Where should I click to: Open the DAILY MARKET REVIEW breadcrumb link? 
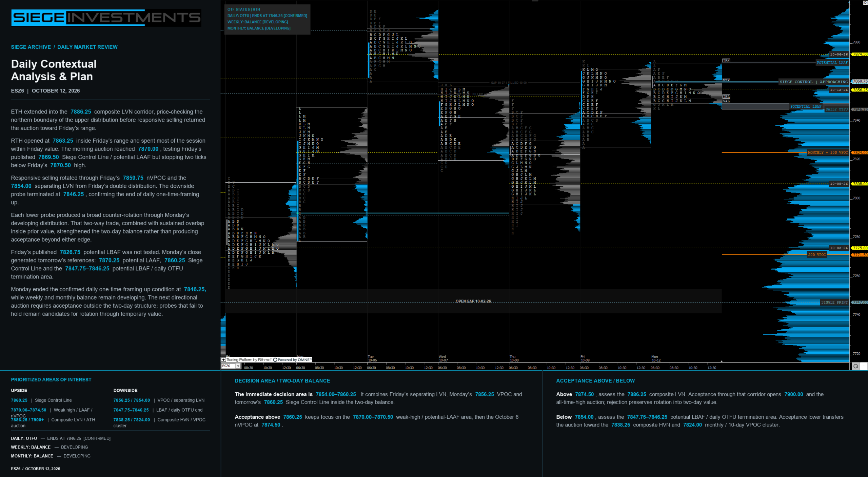tap(87, 47)
